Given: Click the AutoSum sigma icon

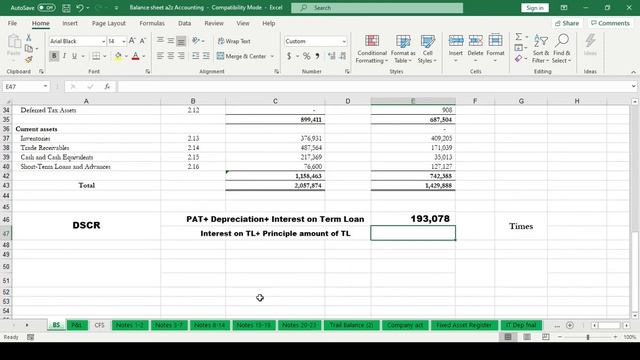Looking at the screenshot, I should coord(518,37).
